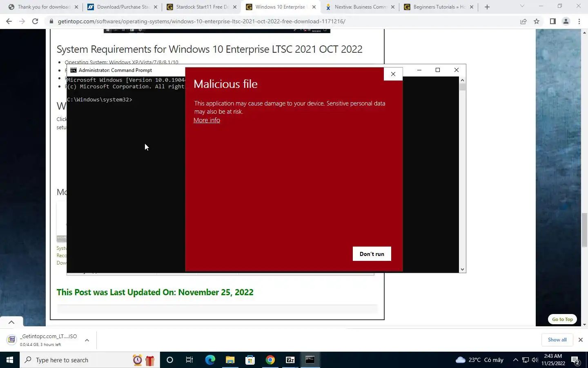Show hidden system tray icons

(515, 360)
